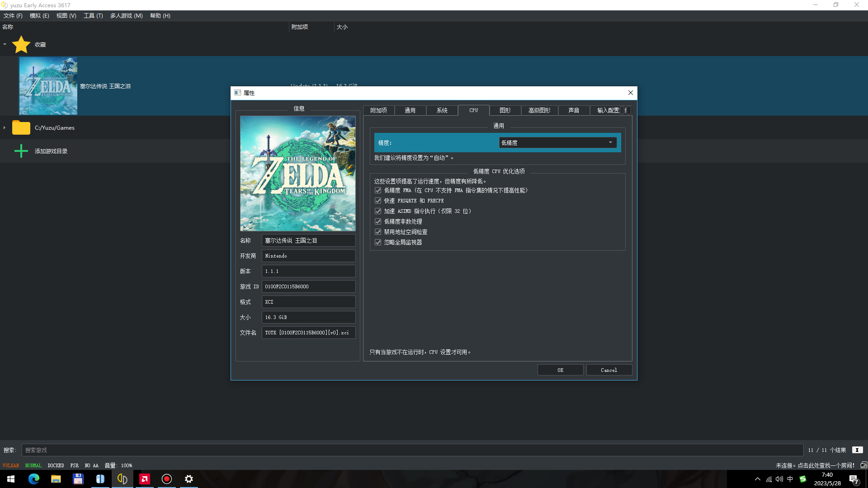Open the File (文件) menu
Screen dimensions: 868x488
click(13, 16)
